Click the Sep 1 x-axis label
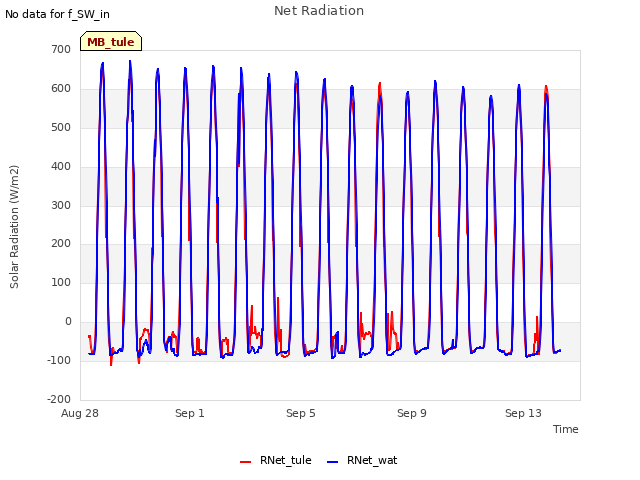Image resolution: width=640 pixels, height=480 pixels. 190,413
